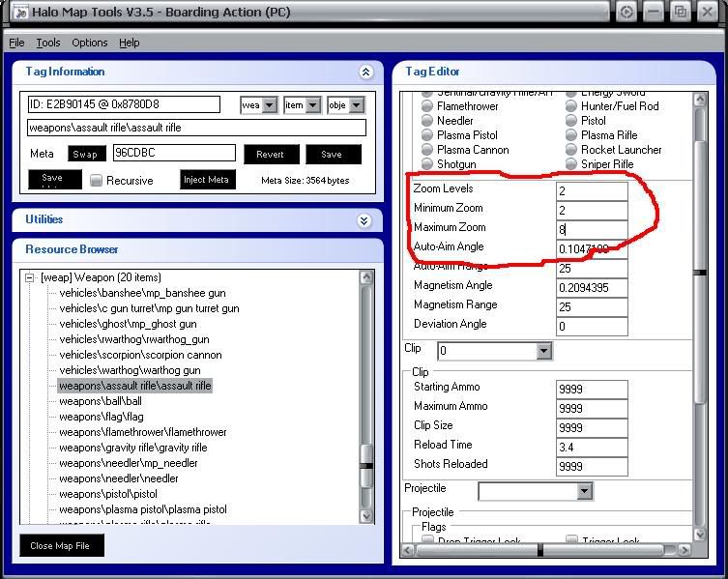728x579 pixels.
Task: Select the Plasma Rifle radio button
Action: click(571, 135)
